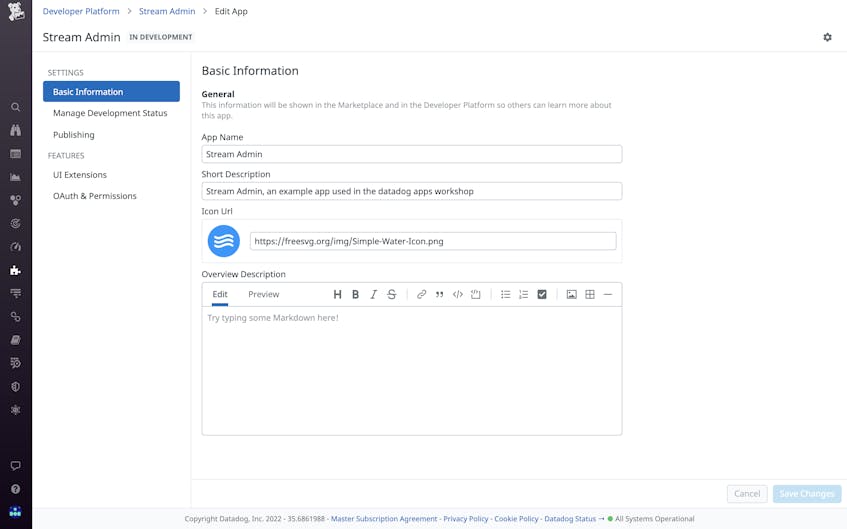The image size is (847, 529).
Task: Insert a link with the chain icon
Action: coord(421,294)
